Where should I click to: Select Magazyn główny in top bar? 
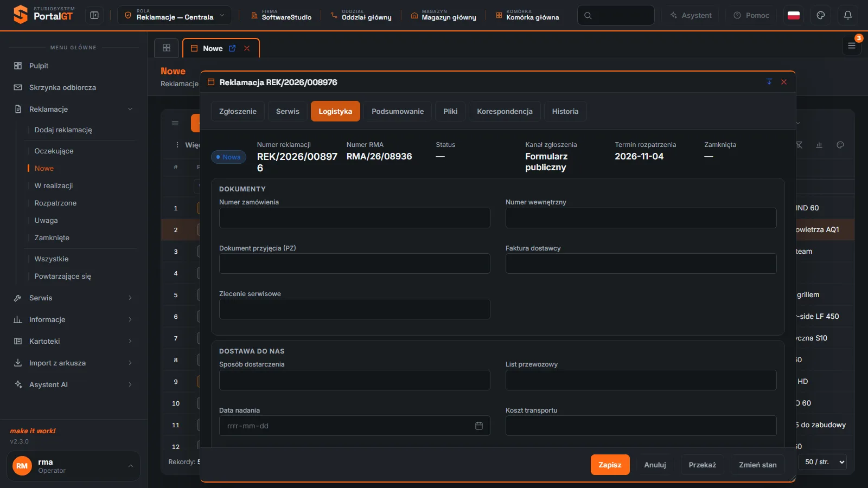click(443, 15)
